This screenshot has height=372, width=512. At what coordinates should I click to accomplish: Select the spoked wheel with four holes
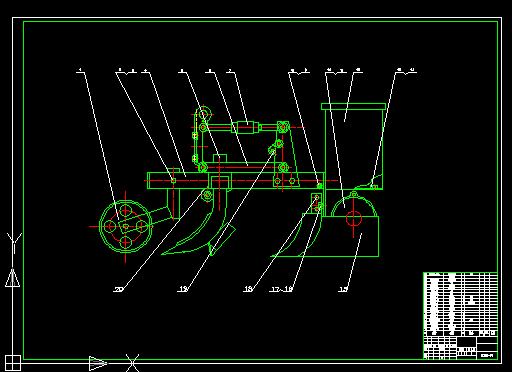coord(126,226)
